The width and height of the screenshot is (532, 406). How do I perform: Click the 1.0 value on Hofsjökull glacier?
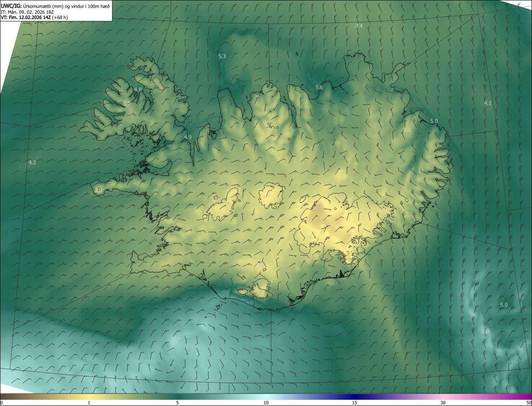click(266, 196)
